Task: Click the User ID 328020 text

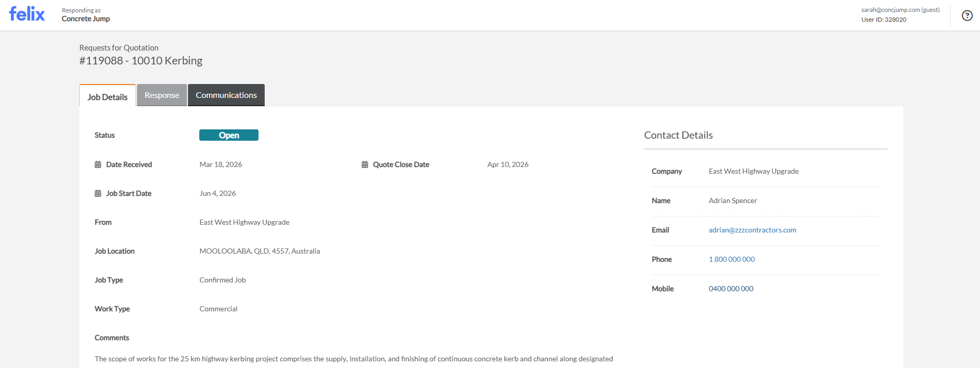Action: pyautogui.click(x=884, y=20)
